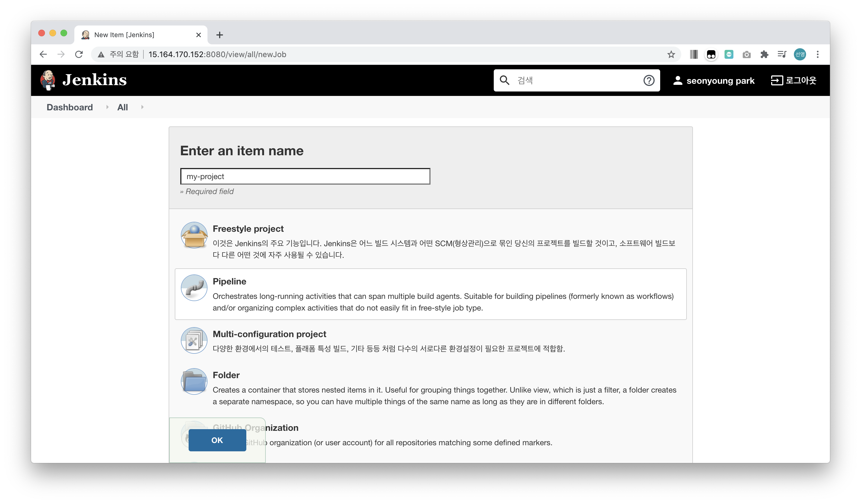Click the Jenkins butler logo icon
This screenshot has height=504, width=861.
[x=48, y=80]
